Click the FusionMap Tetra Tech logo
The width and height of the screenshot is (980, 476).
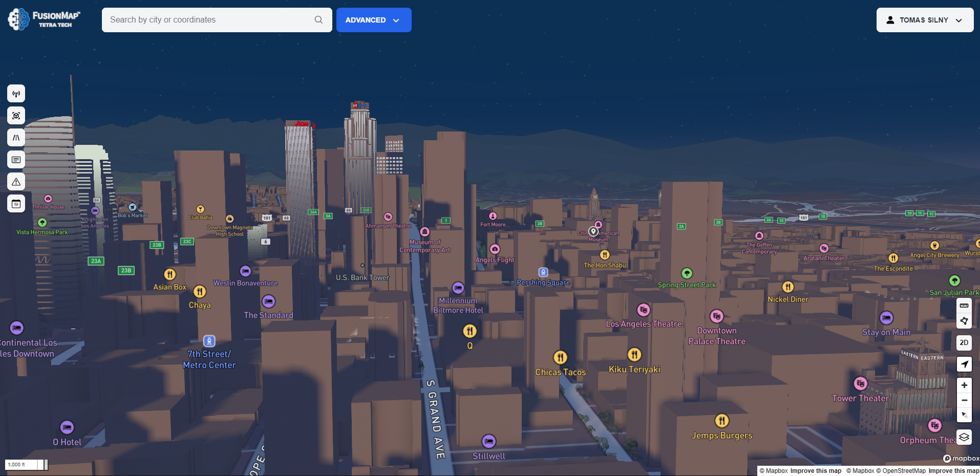[x=45, y=19]
